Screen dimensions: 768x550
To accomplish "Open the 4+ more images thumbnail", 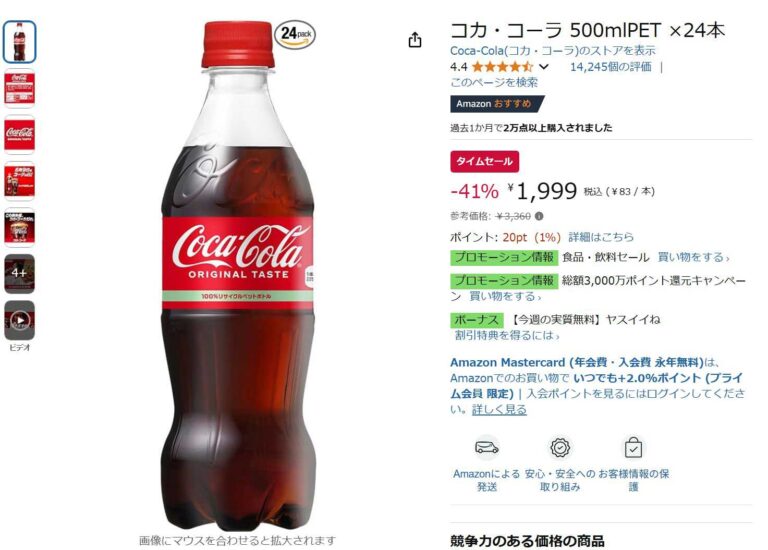I will pos(20,273).
